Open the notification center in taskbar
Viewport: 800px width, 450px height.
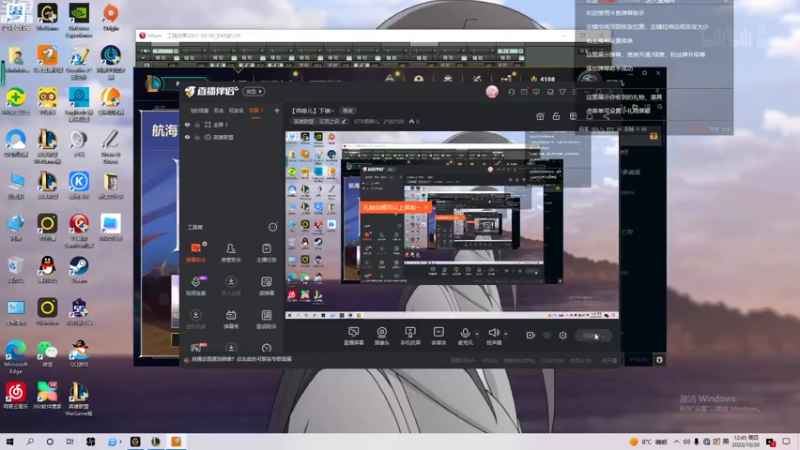click(787, 442)
